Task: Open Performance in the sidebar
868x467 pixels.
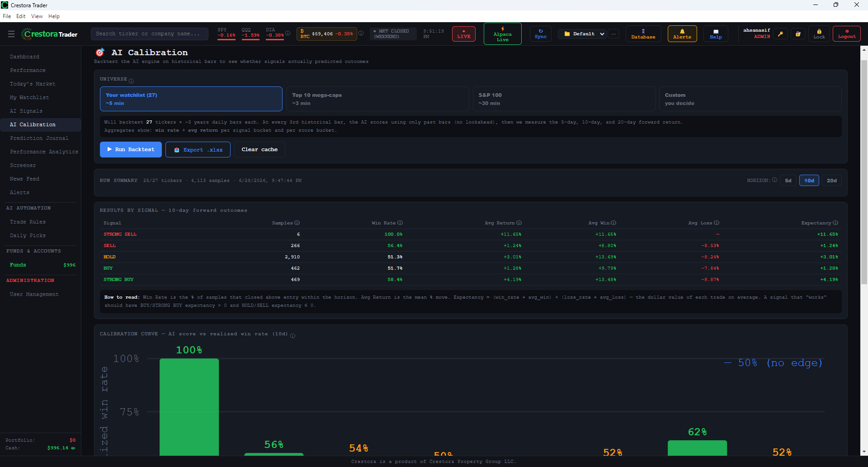Action: (41, 70)
